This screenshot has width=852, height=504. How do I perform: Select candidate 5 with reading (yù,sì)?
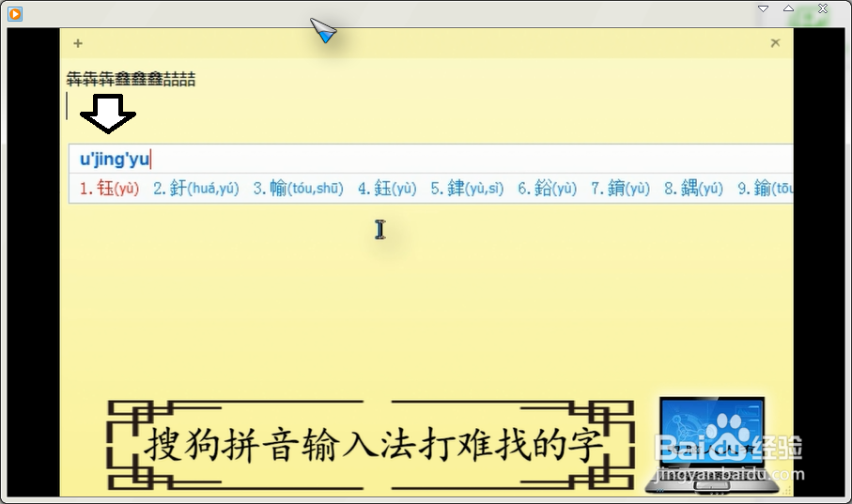pos(467,189)
